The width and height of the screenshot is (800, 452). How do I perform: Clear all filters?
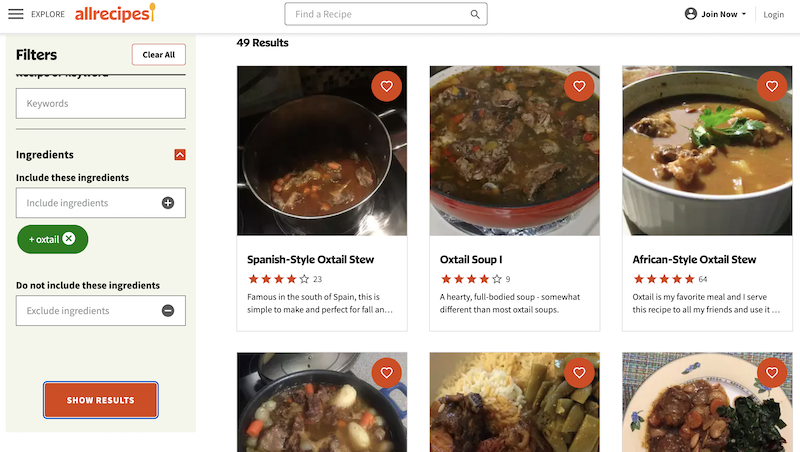point(159,55)
